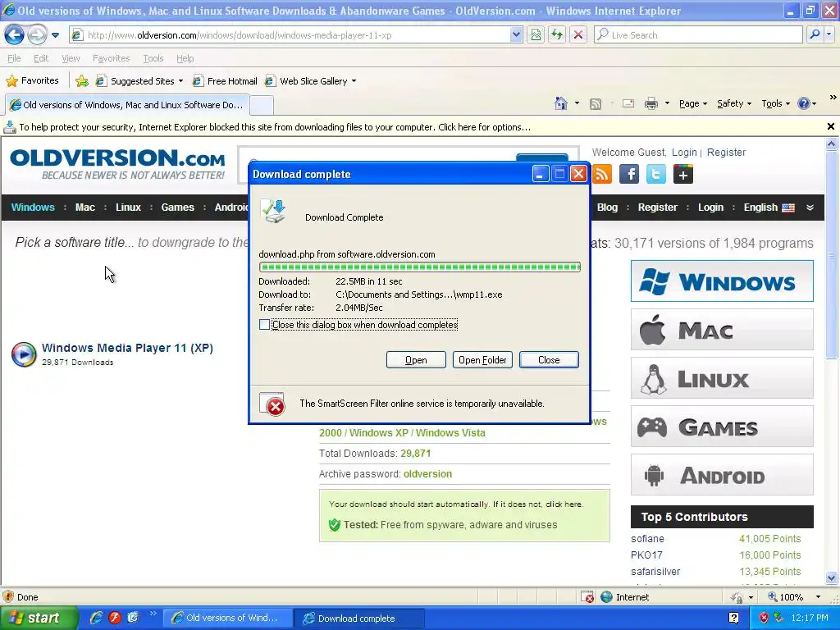
Task: Click the Live Search magnifier button
Action: click(x=815, y=34)
